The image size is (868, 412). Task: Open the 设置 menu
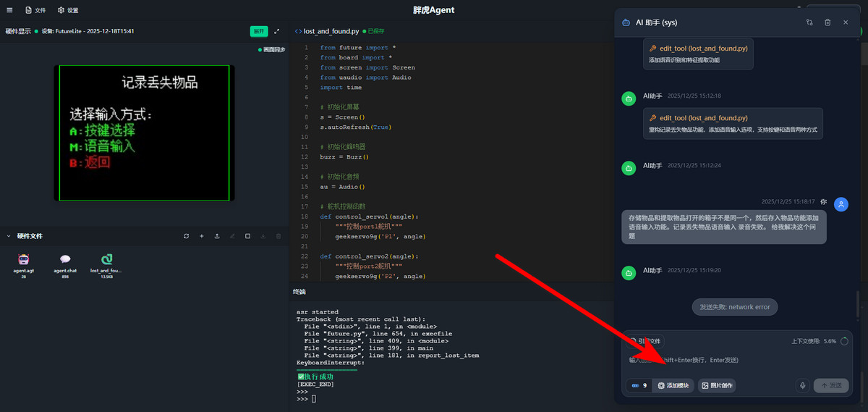click(x=68, y=10)
